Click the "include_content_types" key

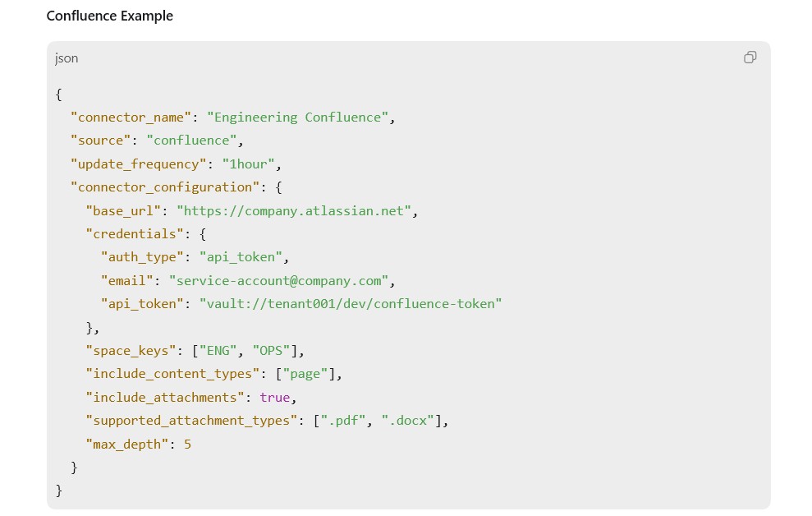point(172,374)
